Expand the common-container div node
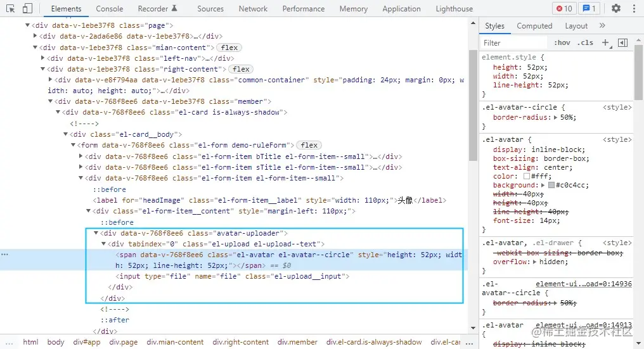The width and height of the screenshot is (644, 349). (x=50, y=80)
